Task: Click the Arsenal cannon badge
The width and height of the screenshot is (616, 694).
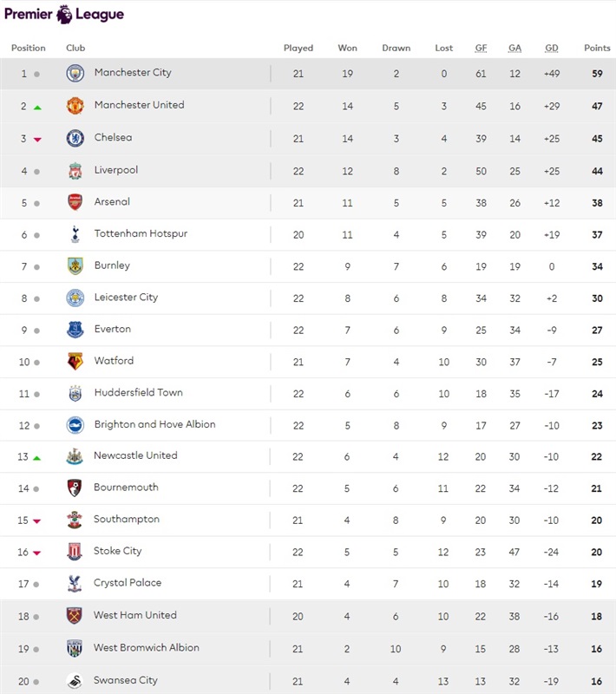Action: point(75,202)
